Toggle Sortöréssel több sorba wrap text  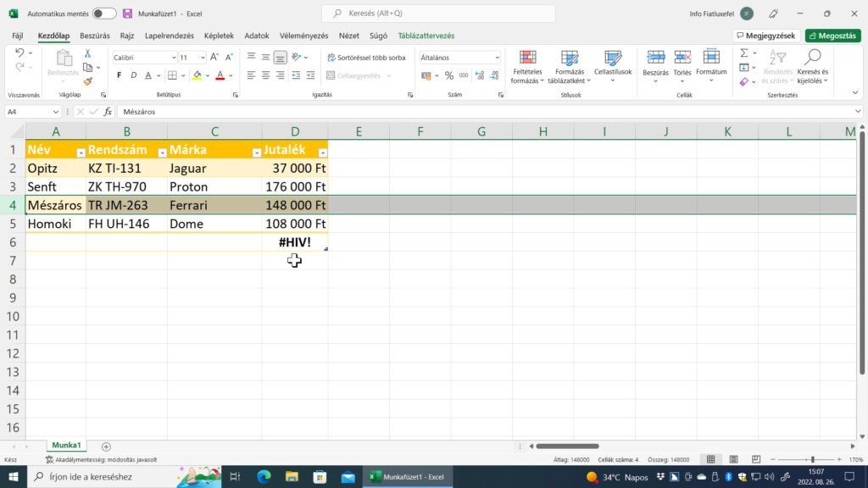click(366, 58)
